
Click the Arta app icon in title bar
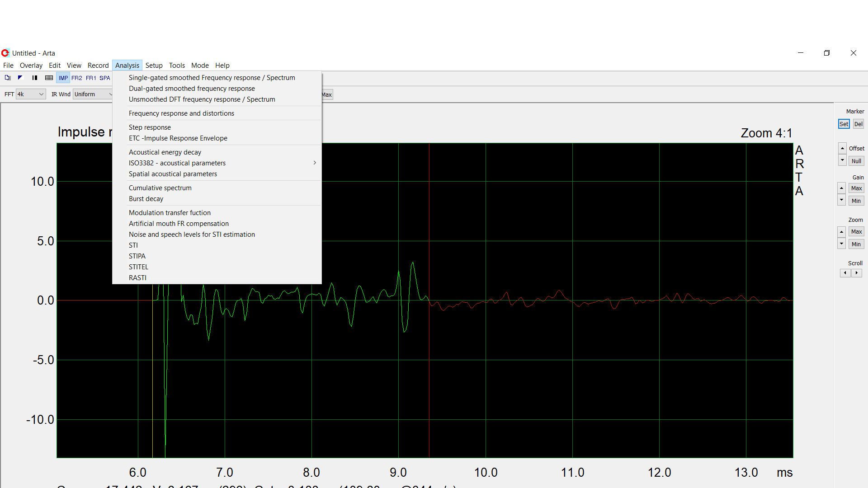pos(5,53)
